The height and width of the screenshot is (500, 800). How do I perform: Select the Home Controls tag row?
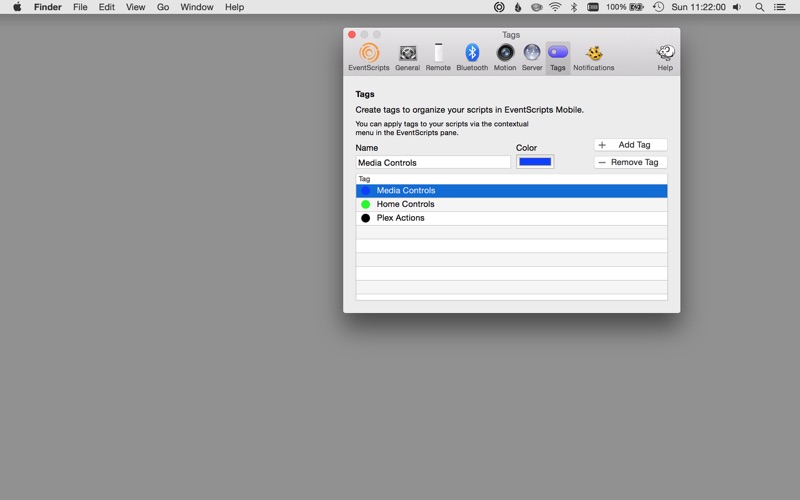pyautogui.click(x=511, y=204)
